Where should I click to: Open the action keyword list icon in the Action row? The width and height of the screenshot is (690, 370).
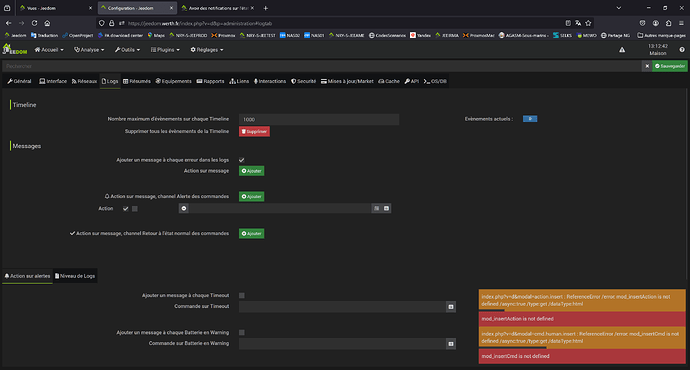click(377, 209)
